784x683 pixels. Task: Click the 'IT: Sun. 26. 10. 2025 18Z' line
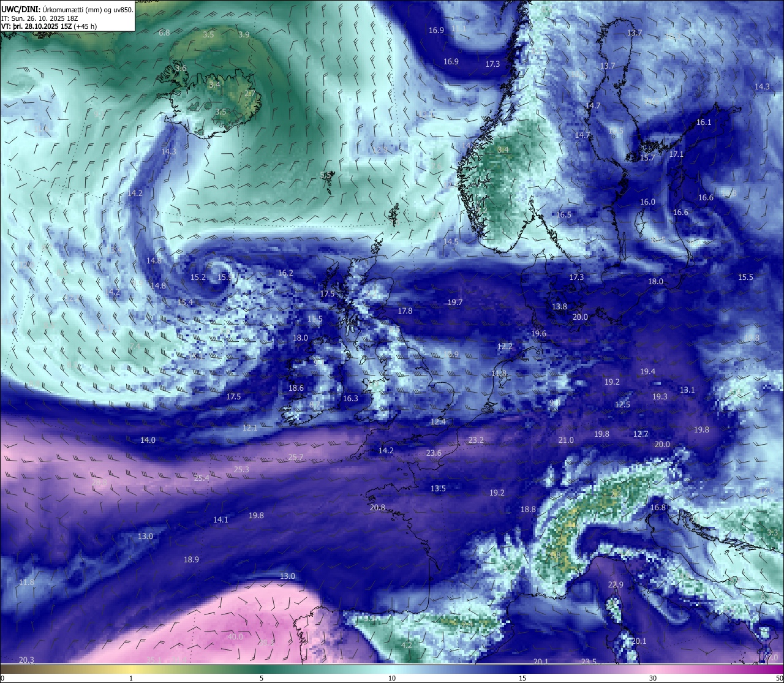click(x=40, y=18)
